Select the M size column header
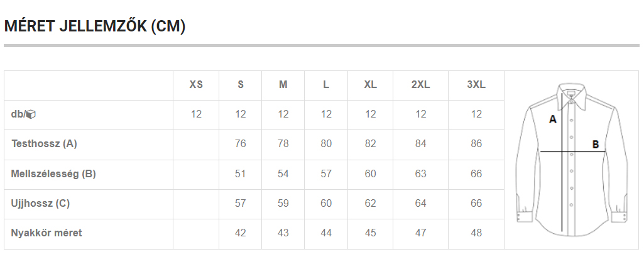 point(283,85)
